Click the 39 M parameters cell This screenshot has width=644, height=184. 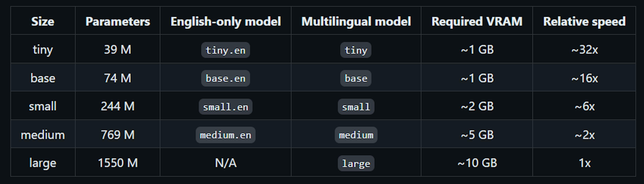coord(118,49)
